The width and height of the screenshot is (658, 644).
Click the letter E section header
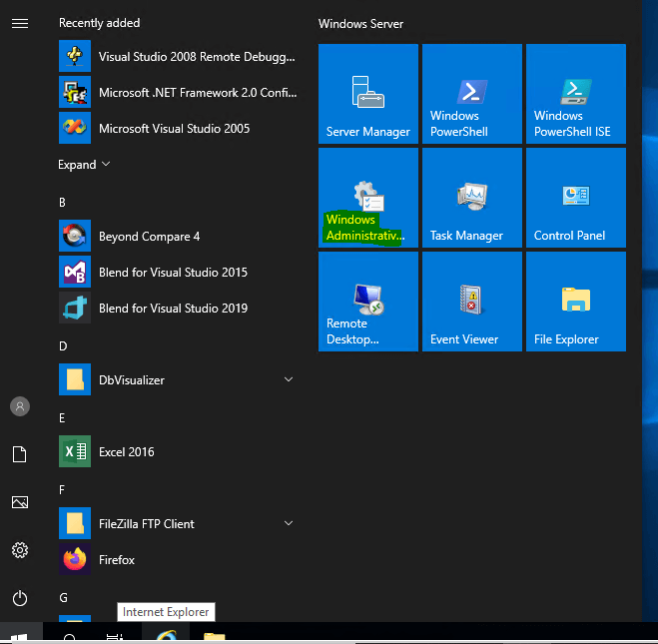tap(62, 418)
